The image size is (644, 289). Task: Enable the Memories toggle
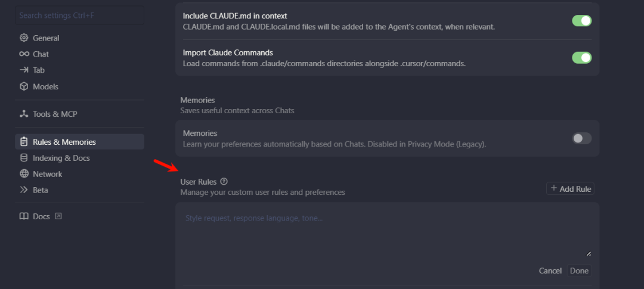click(581, 138)
